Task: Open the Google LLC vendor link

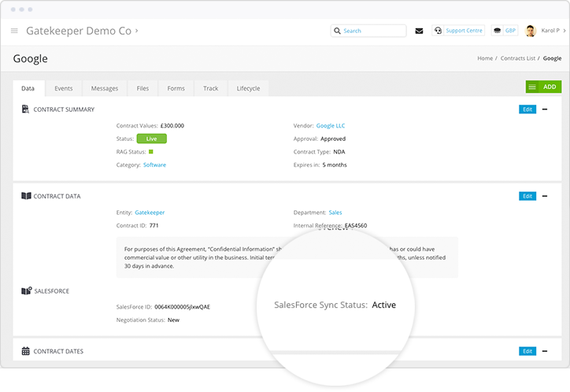Action: click(x=331, y=126)
